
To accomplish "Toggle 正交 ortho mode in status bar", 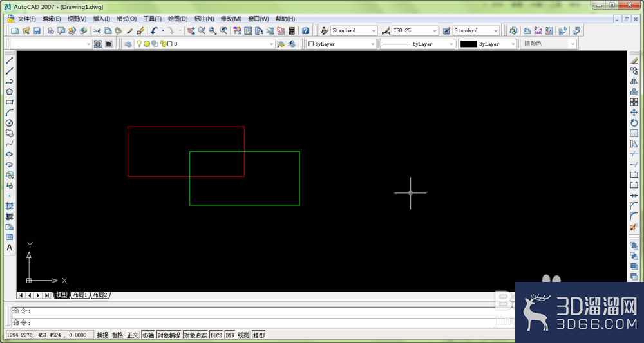I will [x=133, y=335].
